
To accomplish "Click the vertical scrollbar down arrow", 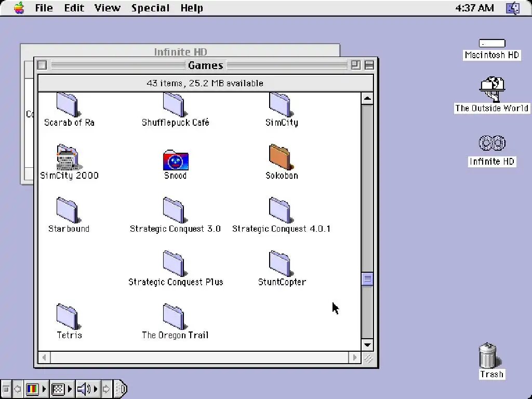I will coord(367,345).
